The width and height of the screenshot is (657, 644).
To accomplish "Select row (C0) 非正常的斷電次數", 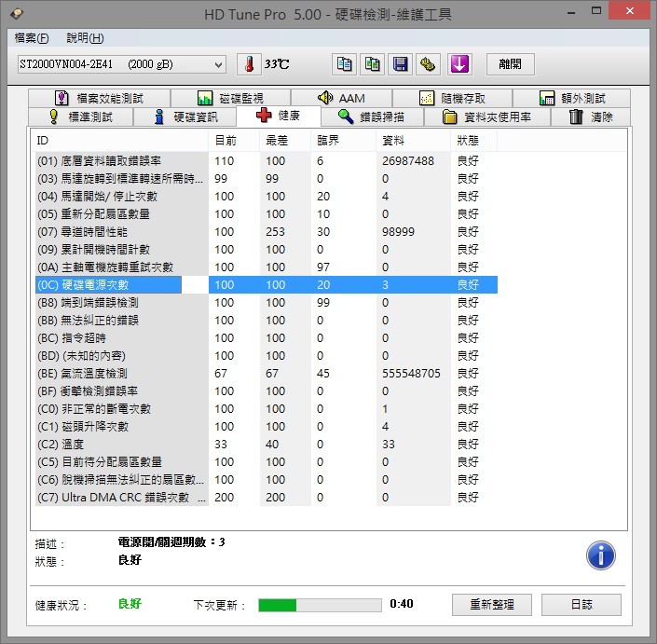I will (x=267, y=408).
